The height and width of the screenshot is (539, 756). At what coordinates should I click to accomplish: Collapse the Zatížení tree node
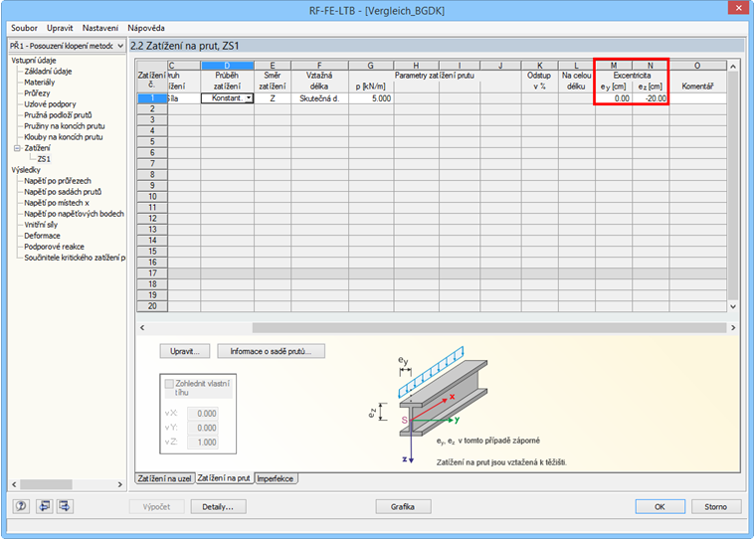tap(17, 148)
